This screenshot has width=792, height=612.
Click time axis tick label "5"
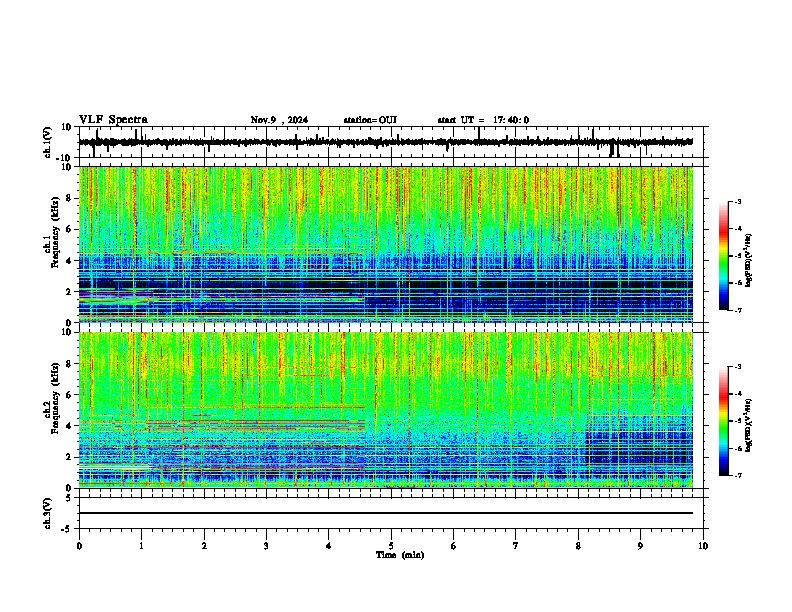(x=391, y=546)
